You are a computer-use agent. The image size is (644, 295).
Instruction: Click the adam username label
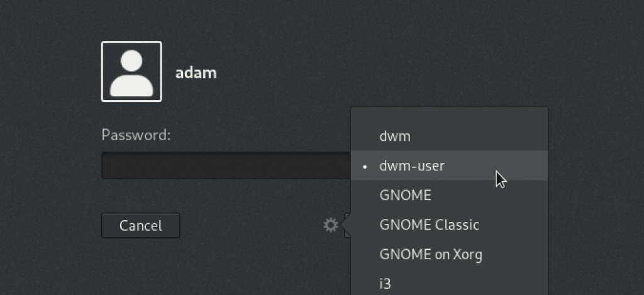coord(196,72)
